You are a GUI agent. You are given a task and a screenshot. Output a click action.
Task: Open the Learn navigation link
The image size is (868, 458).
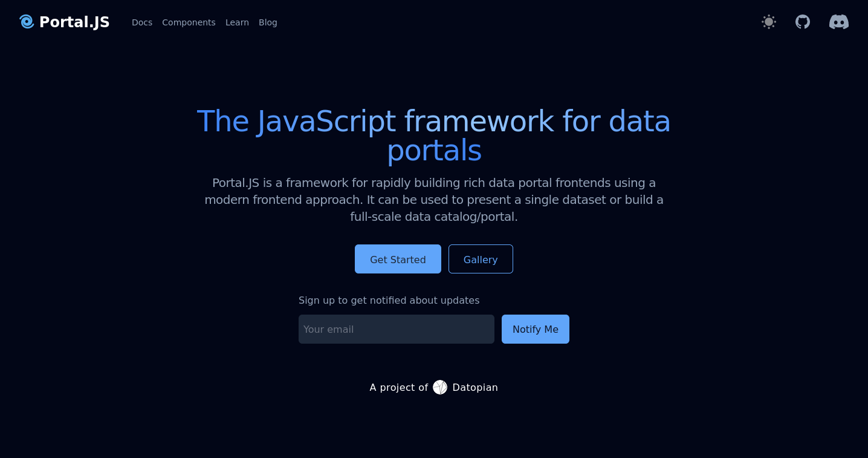237,22
